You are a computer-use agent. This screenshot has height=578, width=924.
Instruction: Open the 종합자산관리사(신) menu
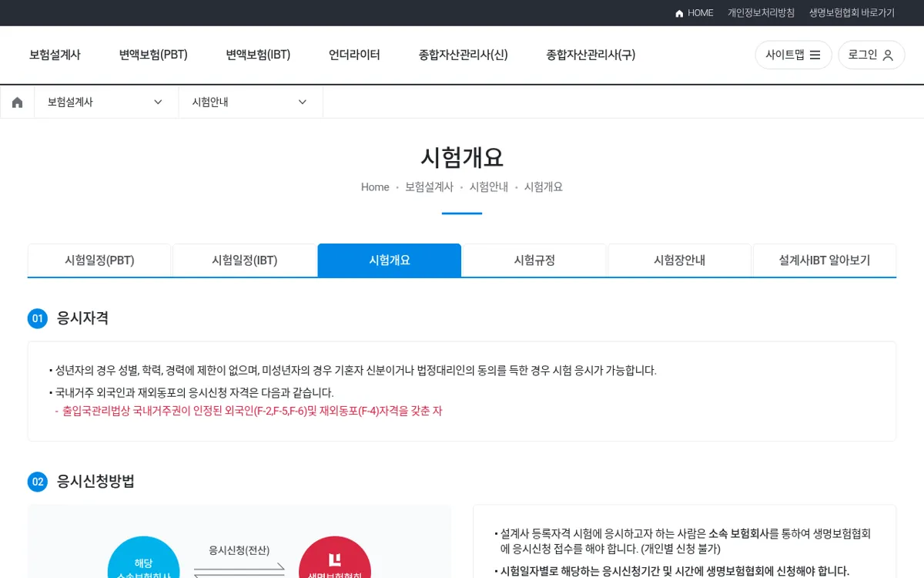click(463, 55)
